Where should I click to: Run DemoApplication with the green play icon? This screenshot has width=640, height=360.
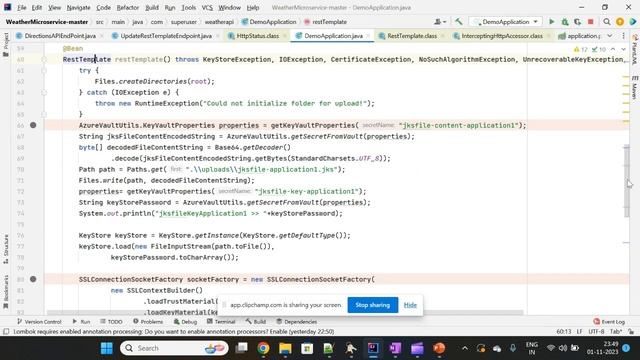tap(551, 22)
